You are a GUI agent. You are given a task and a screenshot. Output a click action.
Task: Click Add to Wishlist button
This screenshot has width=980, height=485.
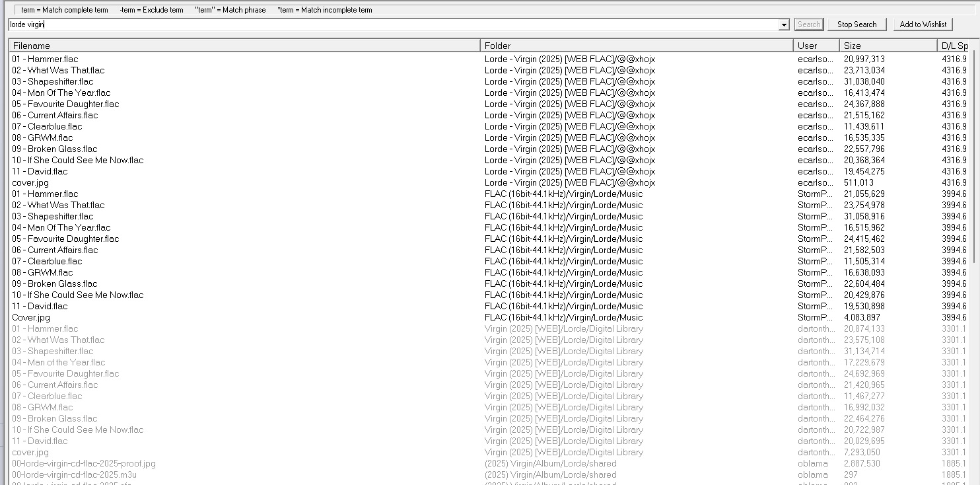[x=923, y=24]
